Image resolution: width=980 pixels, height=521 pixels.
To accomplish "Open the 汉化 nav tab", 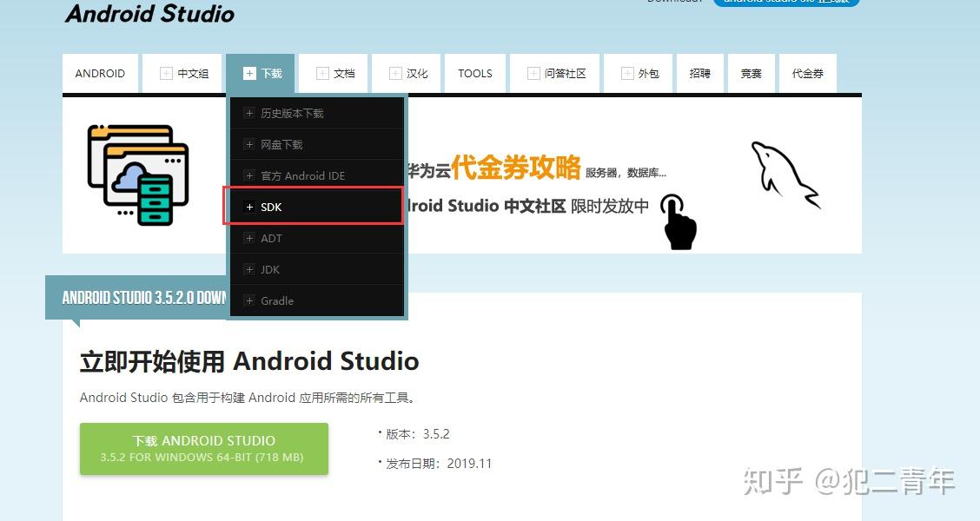I will pyautogui.click(x=407, y=74).
